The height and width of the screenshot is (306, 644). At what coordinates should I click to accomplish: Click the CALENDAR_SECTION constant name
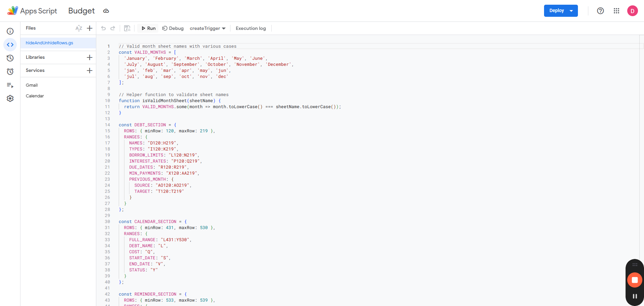155,222
